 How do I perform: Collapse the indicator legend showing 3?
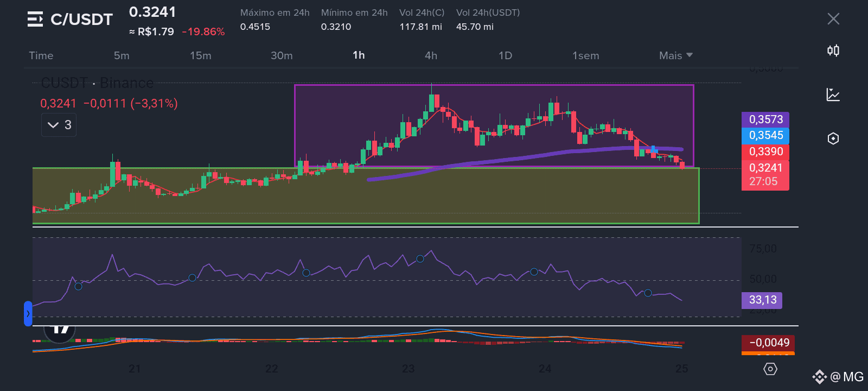coord(59,125)
